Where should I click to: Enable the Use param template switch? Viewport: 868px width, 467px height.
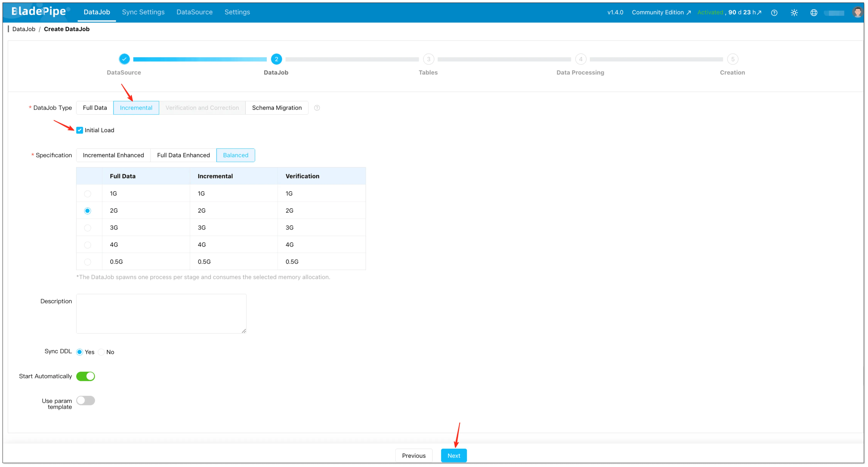(86, 401)
